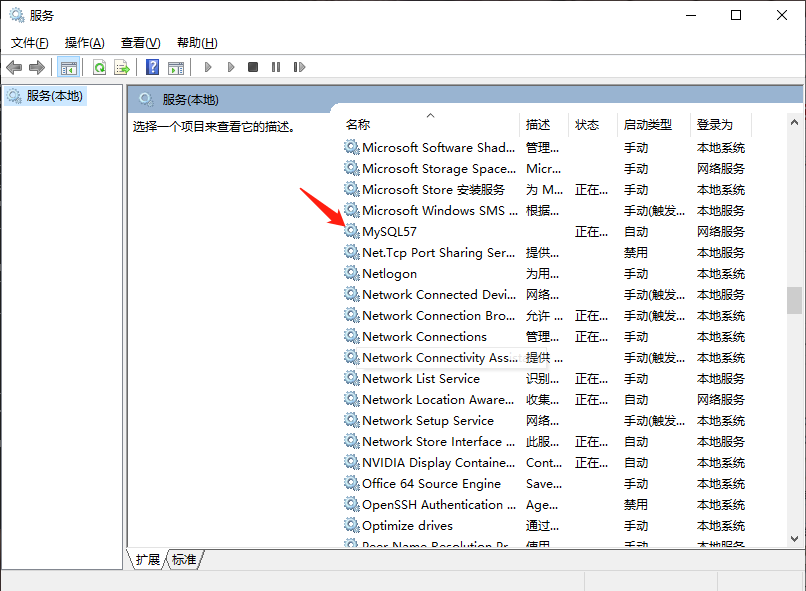
Task: Select the Microsoft Storage Space... service
Action: [438, 169]
